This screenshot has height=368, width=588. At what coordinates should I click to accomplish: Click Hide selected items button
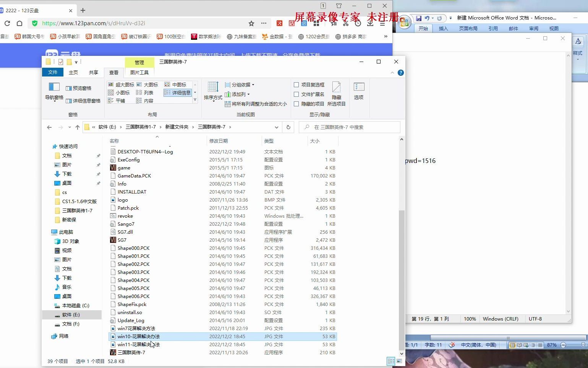(x=336, y=94)
